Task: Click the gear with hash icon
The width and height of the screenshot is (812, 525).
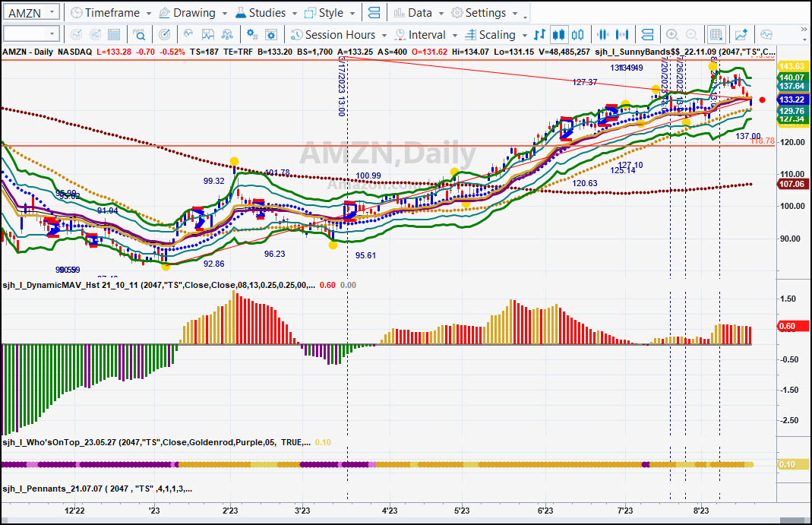Action: [x=252, y=35]
